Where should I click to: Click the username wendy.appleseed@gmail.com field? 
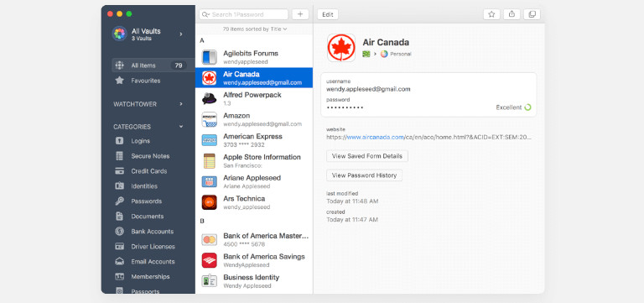pyautogui.click(x=368, y=89)
